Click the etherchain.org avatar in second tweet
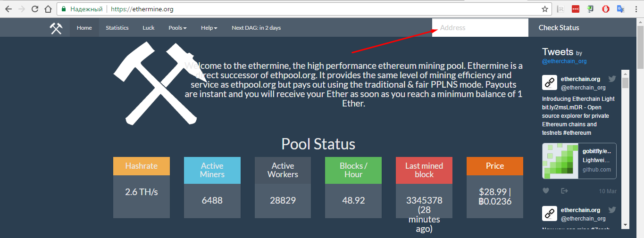 [x=550, y=214]
